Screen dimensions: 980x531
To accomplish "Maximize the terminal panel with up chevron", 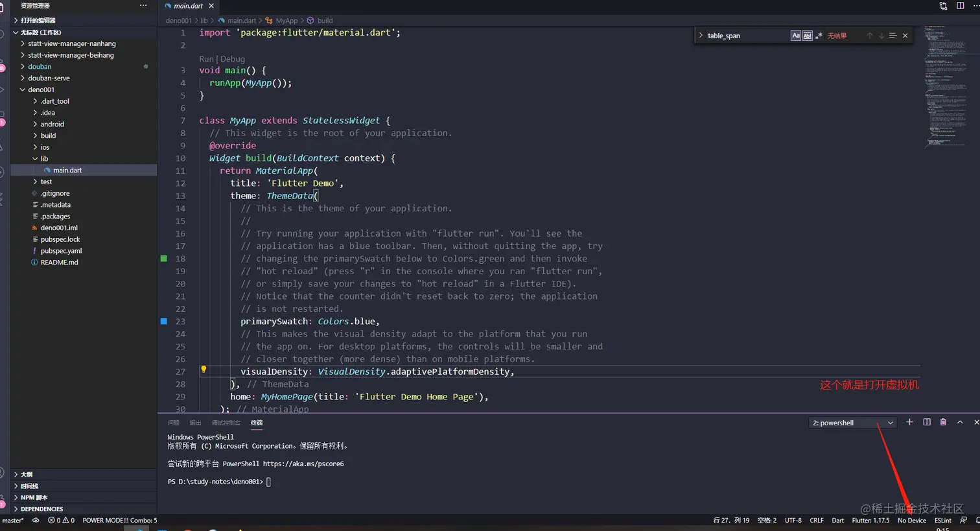I will click(960, 422).
